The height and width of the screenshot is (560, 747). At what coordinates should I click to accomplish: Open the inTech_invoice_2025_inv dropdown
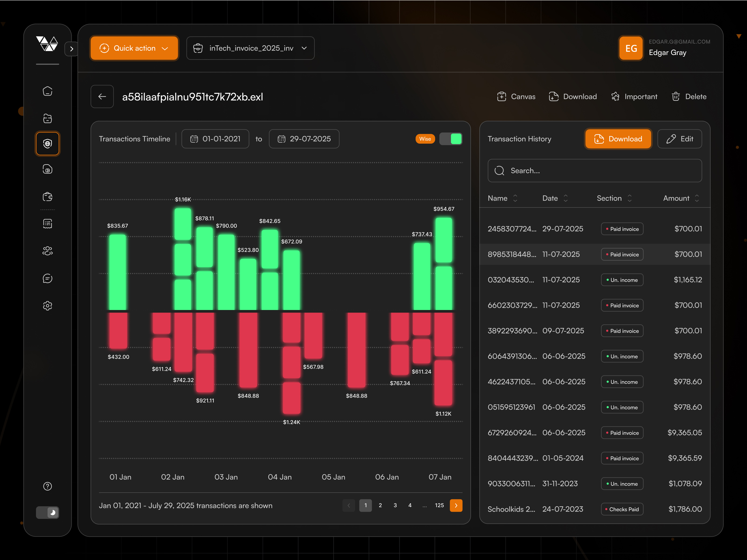tap(250, 48)
